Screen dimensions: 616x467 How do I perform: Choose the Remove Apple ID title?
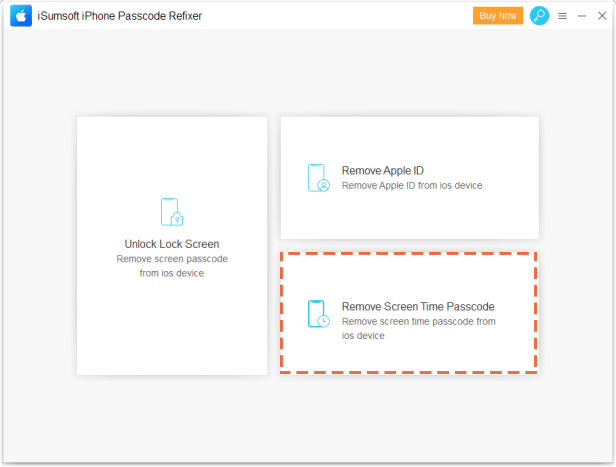pos(383,170)
